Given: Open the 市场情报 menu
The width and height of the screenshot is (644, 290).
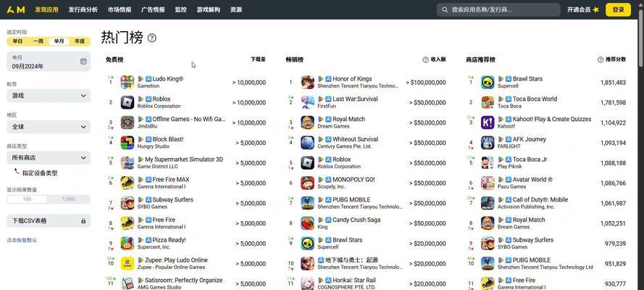Looking at the screenshot, I should click(x=120, y=9).
